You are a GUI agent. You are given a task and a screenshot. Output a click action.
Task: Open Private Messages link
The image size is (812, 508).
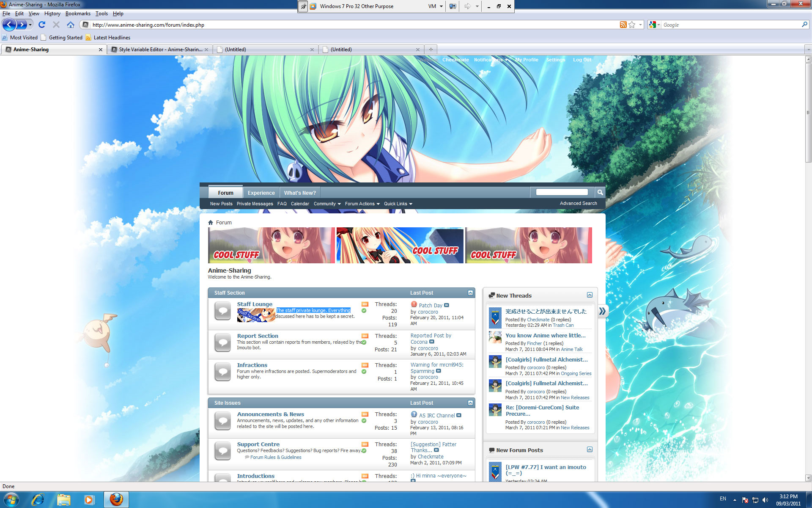255,204
